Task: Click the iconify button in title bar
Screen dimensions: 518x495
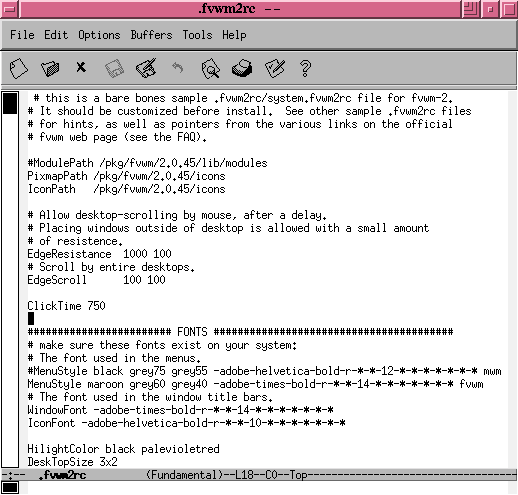Action: [471, 9]
